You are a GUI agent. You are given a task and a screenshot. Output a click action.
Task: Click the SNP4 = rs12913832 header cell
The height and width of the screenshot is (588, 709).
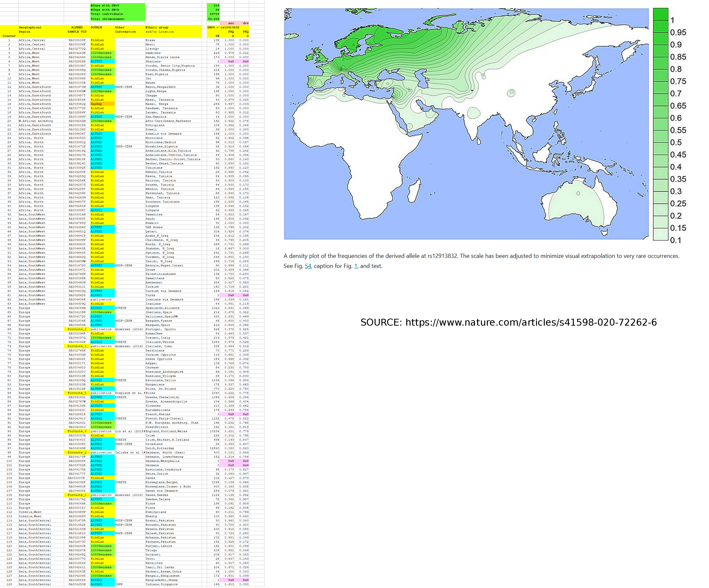224,27
